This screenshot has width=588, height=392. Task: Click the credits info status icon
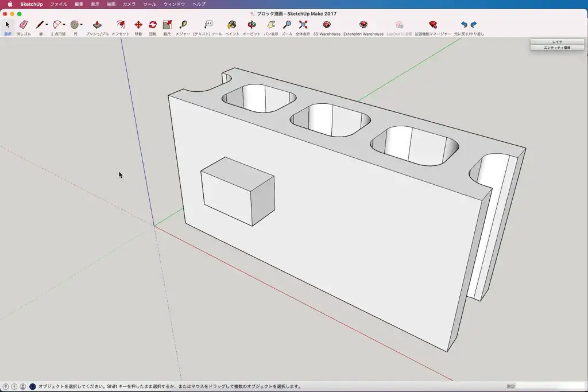pyautogui.click(x=14, y=386)
